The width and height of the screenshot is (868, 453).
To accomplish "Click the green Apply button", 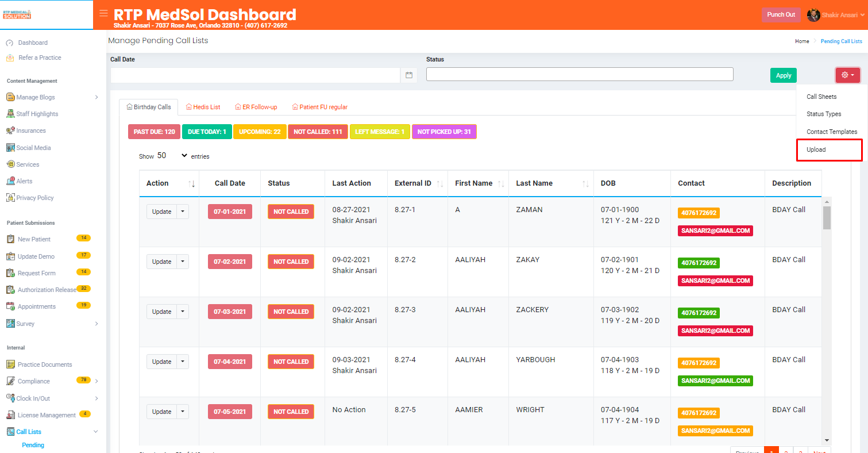I will click(x=784, y=75).
